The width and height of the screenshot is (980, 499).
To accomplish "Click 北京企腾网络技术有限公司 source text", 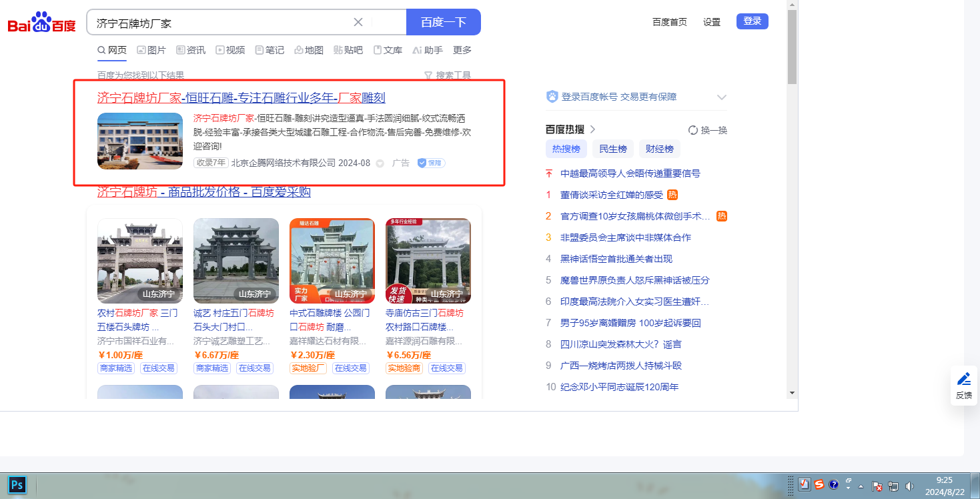I will (x=284, y=163).
